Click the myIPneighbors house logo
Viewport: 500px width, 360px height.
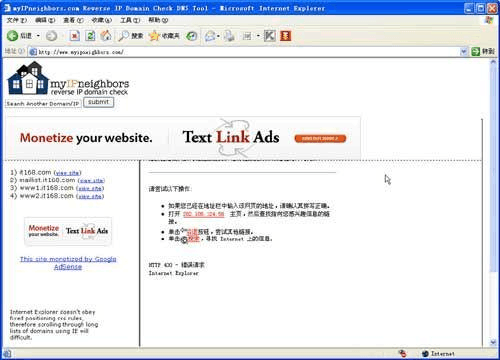28,78
